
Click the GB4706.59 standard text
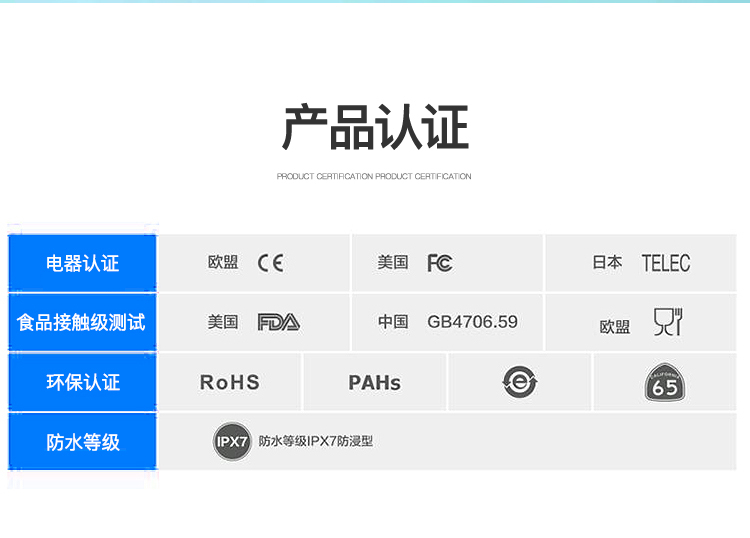pyautogui.click(x=473, y=322)
